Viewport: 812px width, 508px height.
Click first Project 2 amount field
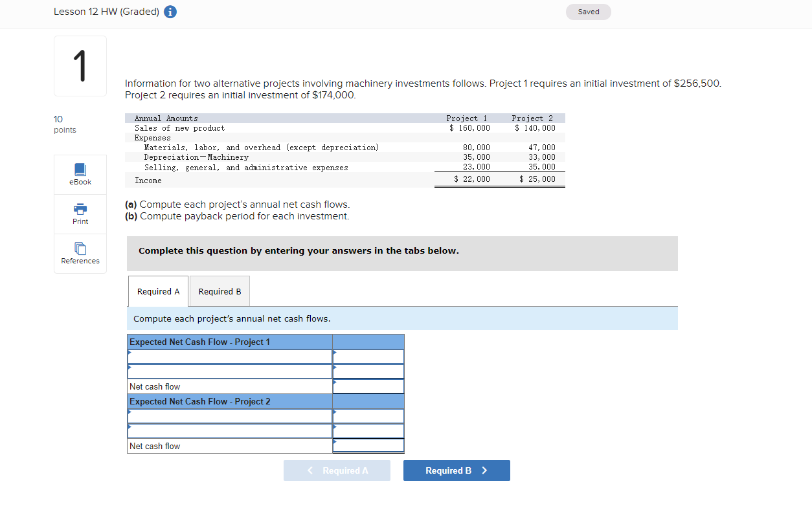pyautogui.click(x=368, y=416)
